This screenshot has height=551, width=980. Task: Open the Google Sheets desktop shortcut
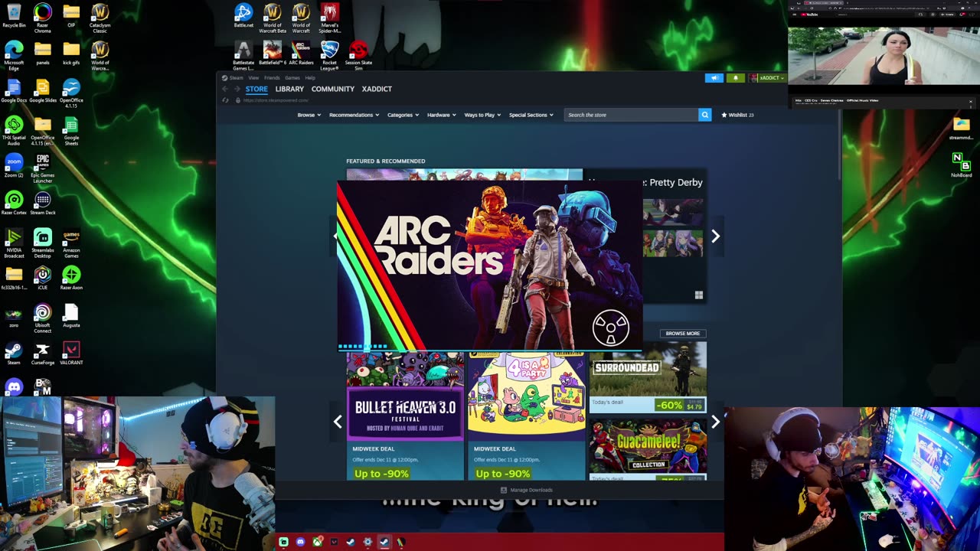coord(71,130)
